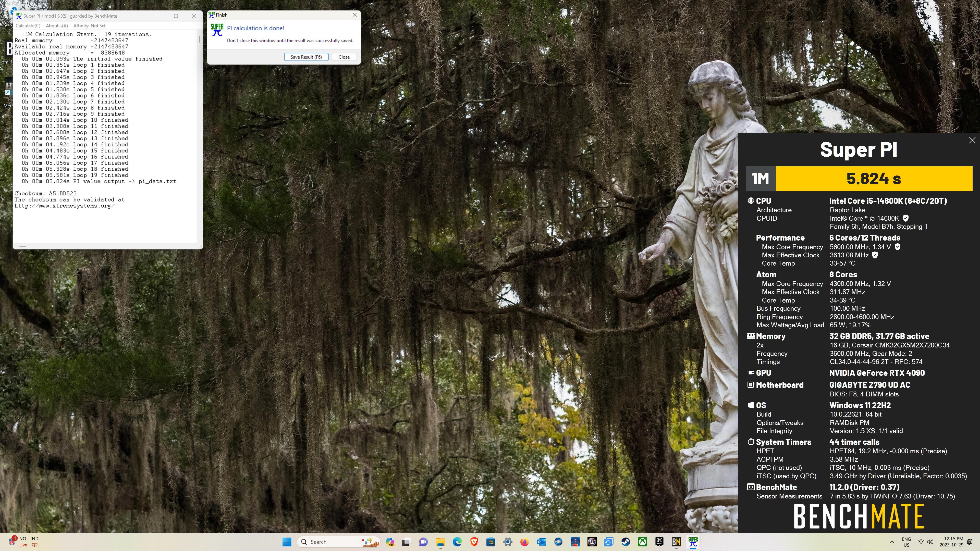This screenshot has height=551, width=980.
Task: Open do-not-disturb notifications bell
Action: 970,542
